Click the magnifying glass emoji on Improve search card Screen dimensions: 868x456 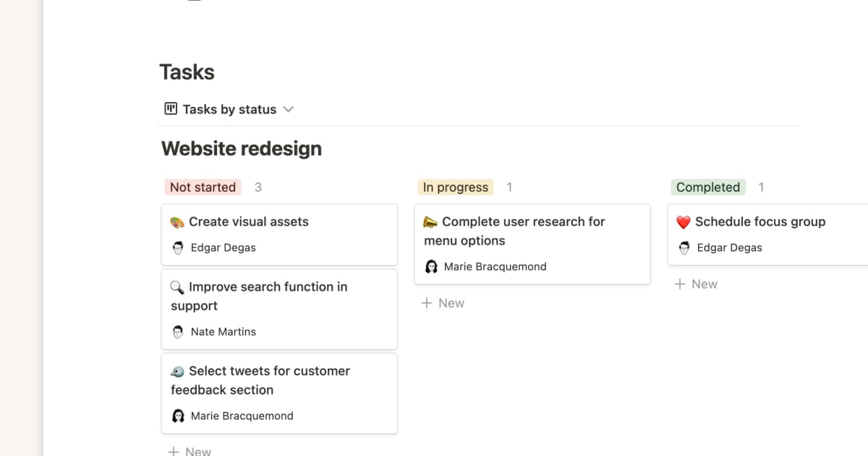point(176,287)
